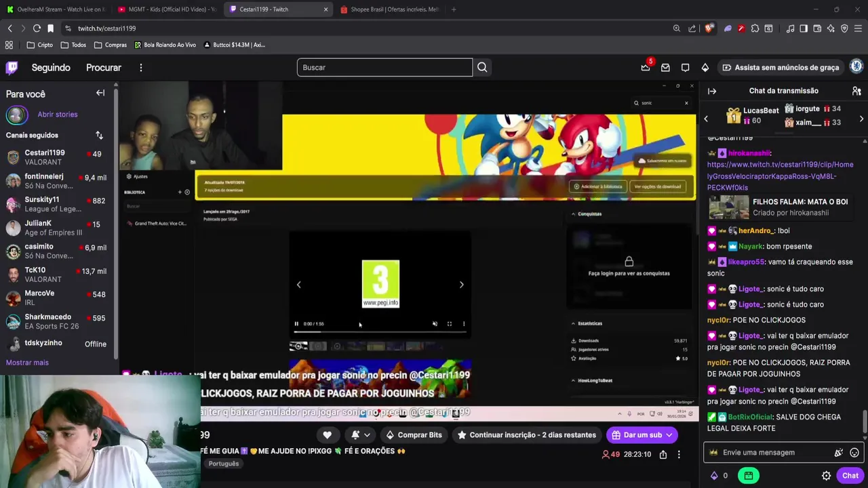Open the Chelsea profile avatar menu
868x488 pixels.
(856, 66)
